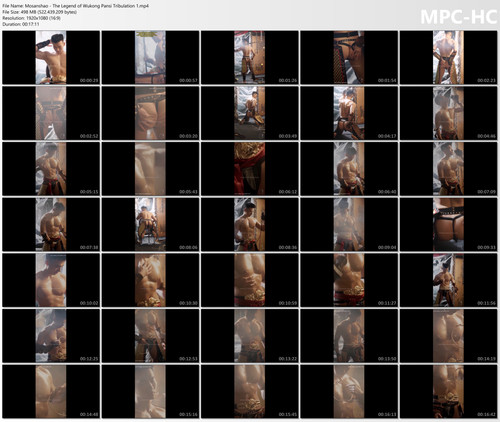500x422 pixels.
Task: Choose the thumbnail at 00:08:06
Action: [150, 224]
